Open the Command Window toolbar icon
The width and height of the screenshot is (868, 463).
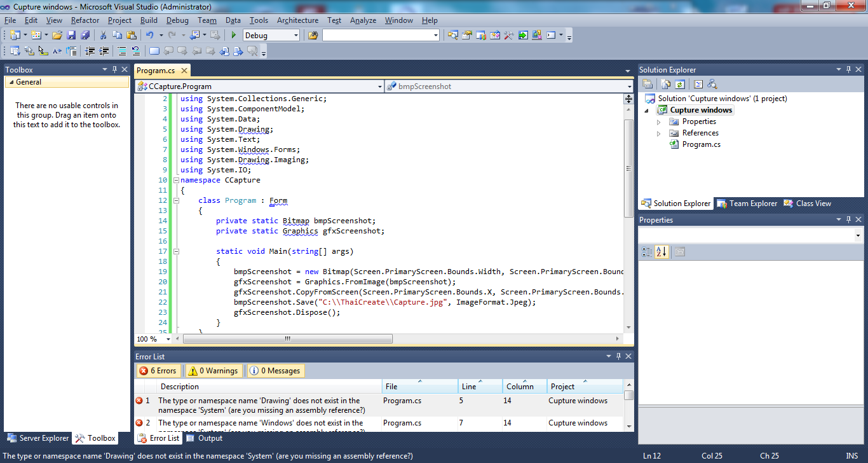(551, 35)
